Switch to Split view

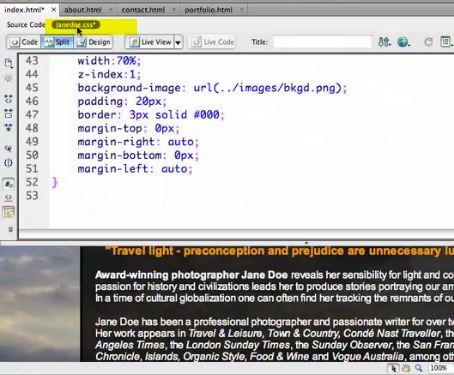pyautogui.click(x=57, y=42)
